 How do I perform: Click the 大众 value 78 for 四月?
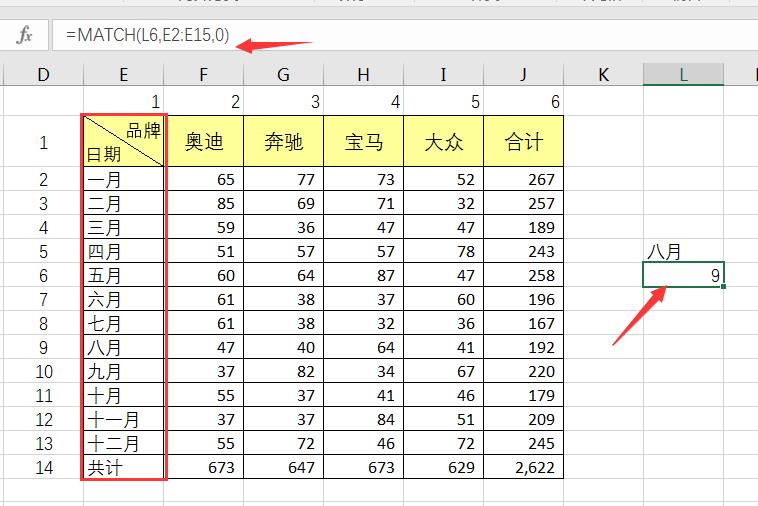(x=443, y=251)
